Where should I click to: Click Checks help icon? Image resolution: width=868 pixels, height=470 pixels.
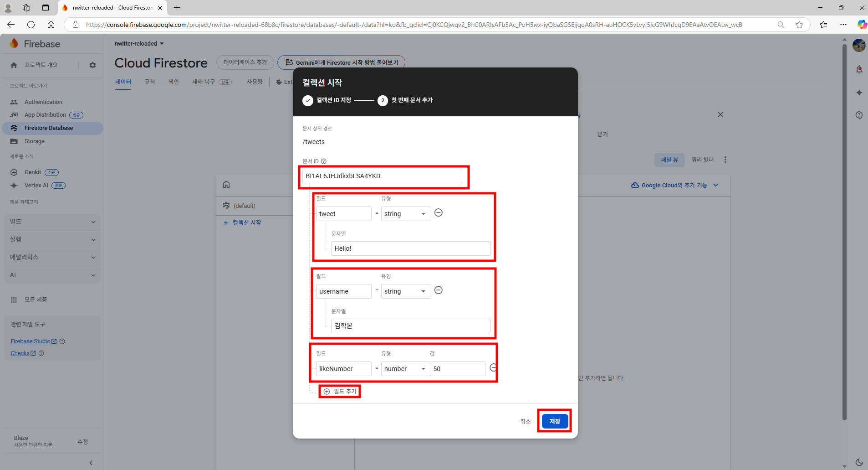pyautogui.click(x=41, y=353)
